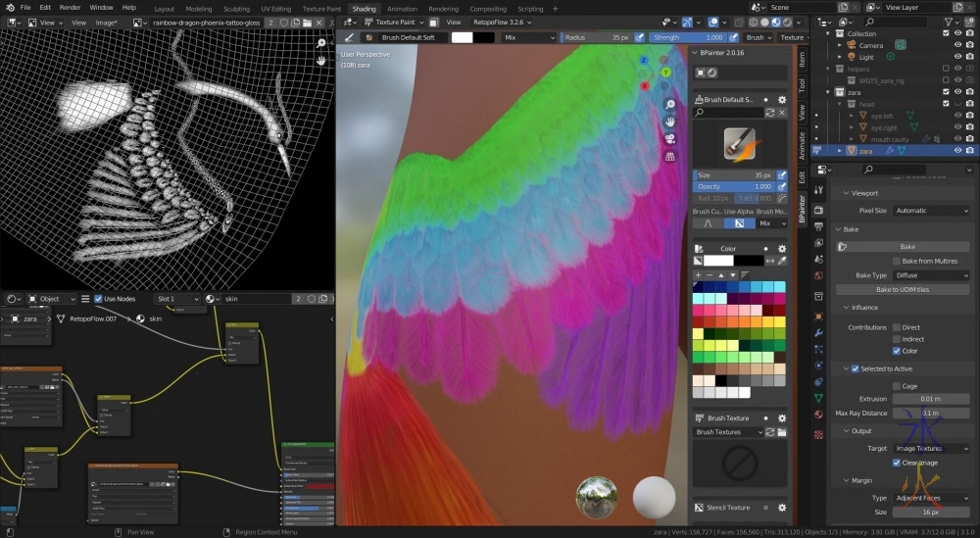The width and height of the screenshot is (980, 538).
Task: Click the eyedropper icon in the Color panel
Action: point(781,261)
